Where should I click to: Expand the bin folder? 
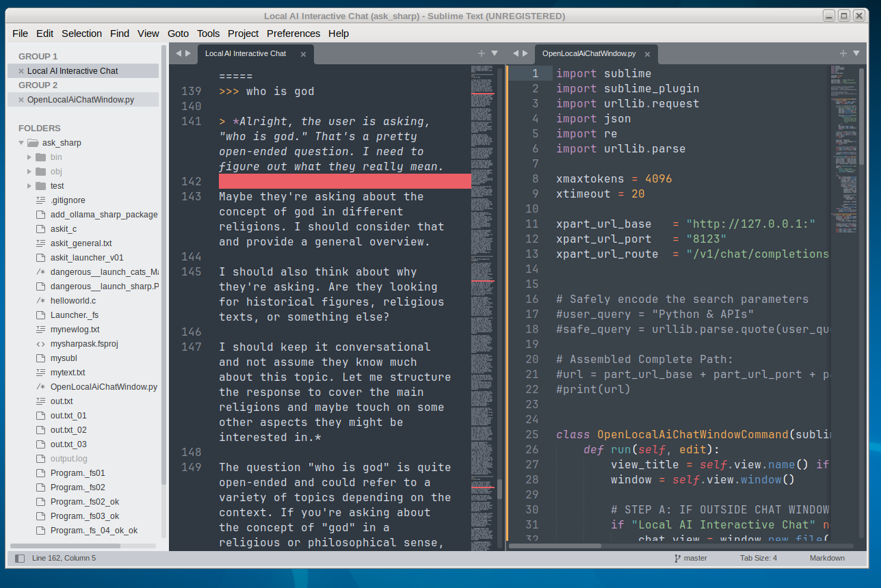point(29,157)
